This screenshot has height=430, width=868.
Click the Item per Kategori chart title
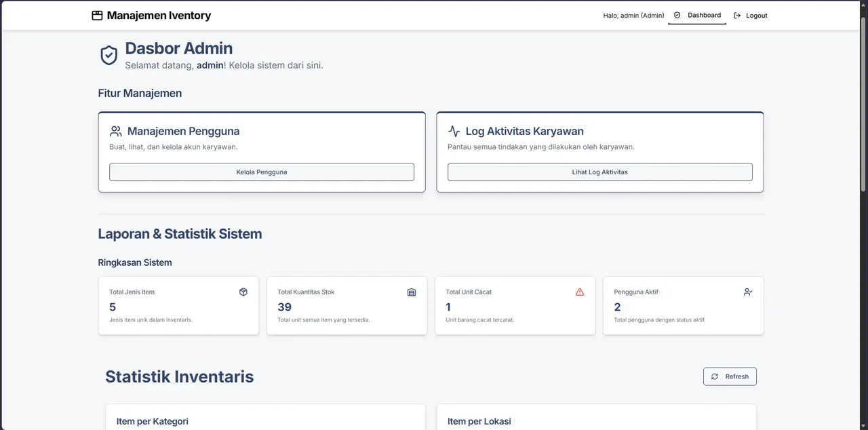[152, 421]
